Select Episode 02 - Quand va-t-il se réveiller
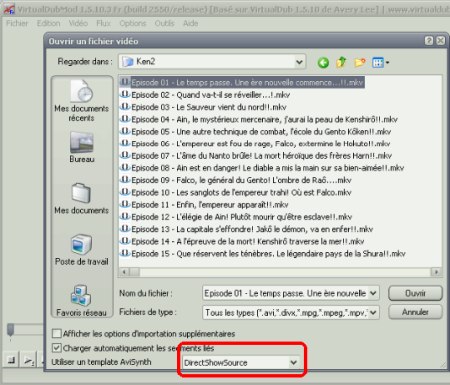 coord(205,95)
